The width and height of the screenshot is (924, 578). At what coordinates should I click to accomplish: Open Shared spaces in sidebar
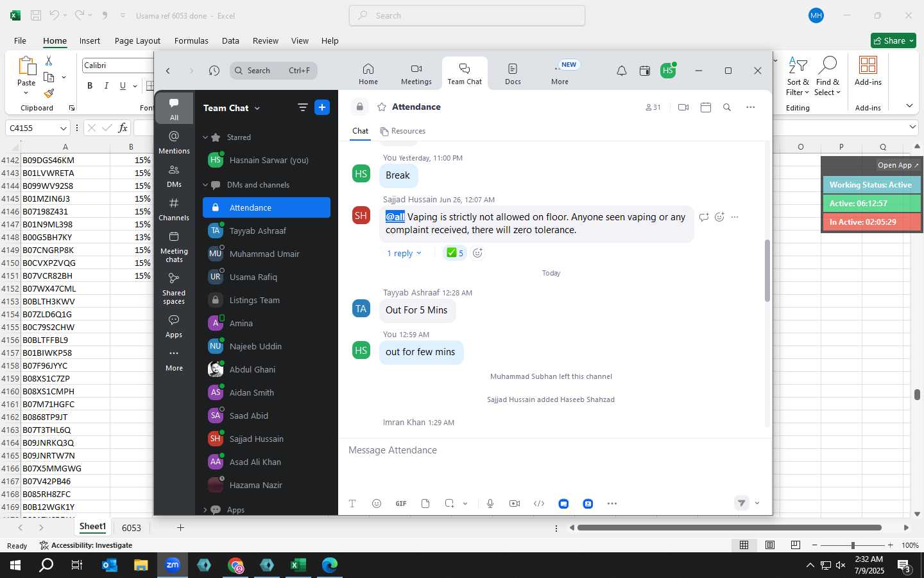tap(174, 289)
